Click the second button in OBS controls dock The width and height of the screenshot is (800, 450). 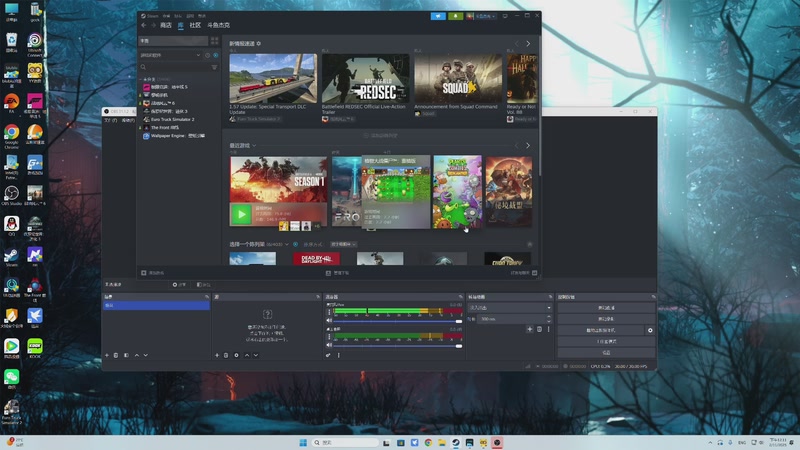(x=606, y=319)
